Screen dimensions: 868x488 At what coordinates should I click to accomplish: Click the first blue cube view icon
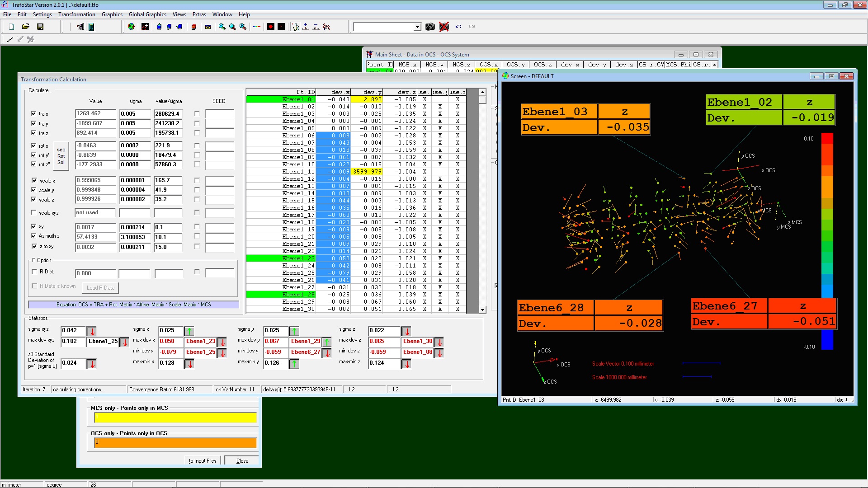[x=159, y=27]
